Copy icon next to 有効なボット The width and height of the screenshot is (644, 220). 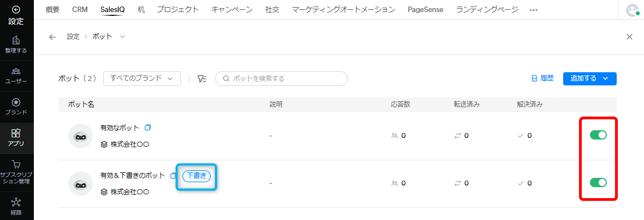(x=148, y=128)
